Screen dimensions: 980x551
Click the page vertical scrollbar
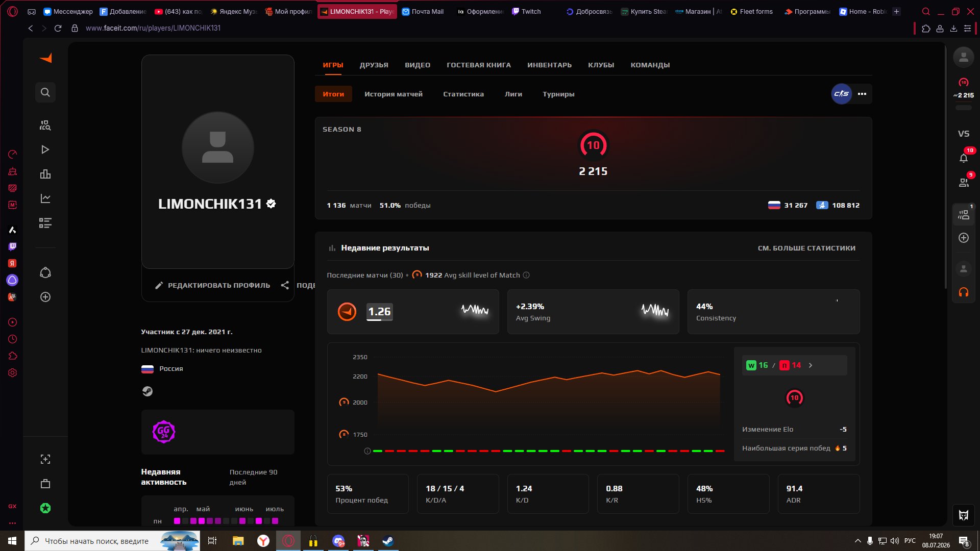click(946, 168)
